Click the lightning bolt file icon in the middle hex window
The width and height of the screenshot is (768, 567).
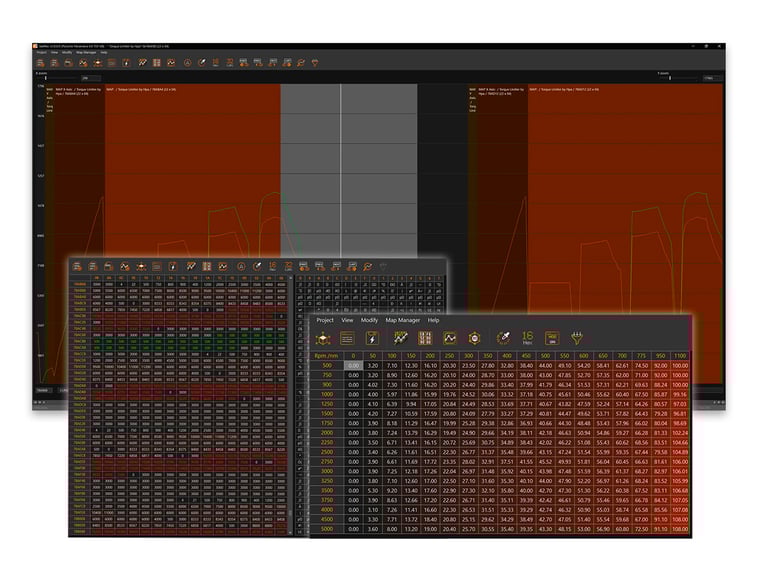(172, 266)
